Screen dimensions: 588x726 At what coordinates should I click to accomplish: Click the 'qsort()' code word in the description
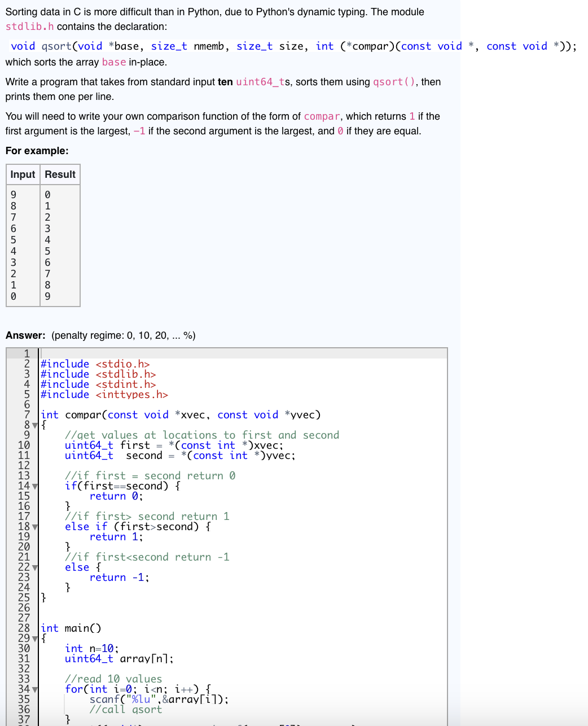point(394,82)
